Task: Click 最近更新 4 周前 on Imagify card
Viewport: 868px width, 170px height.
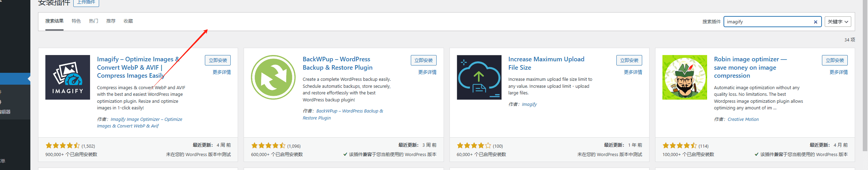Action: (212, 145)
